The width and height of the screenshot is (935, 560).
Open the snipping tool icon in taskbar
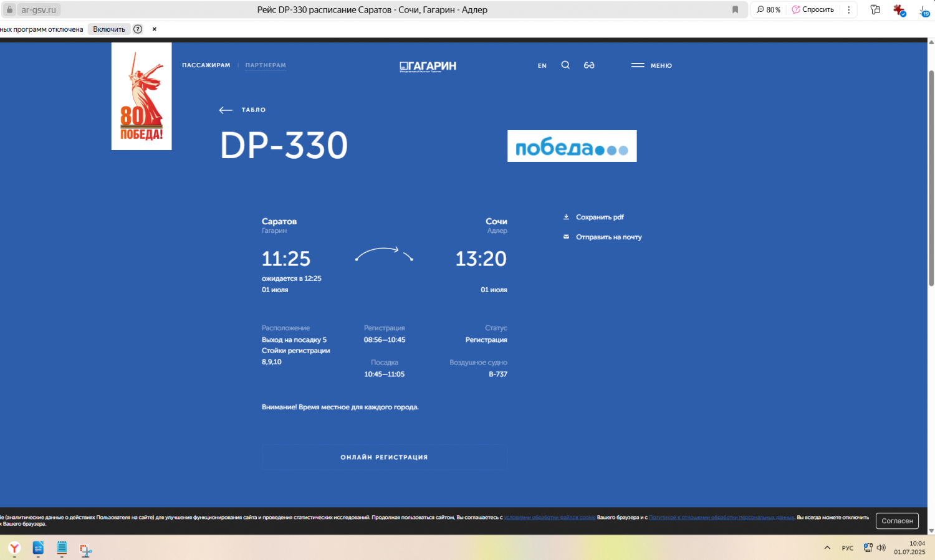pos(86,549)
